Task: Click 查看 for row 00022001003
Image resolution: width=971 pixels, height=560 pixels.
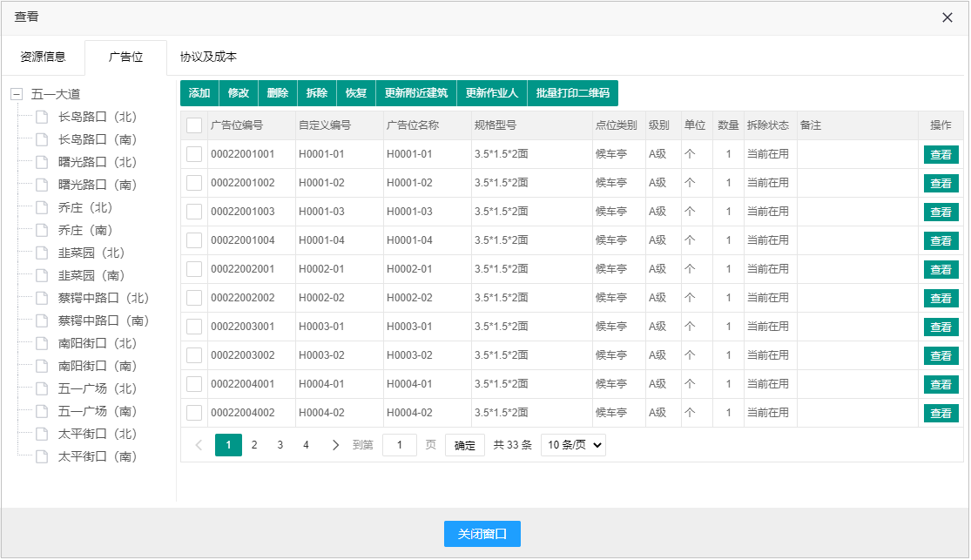Action: [941, 212]
